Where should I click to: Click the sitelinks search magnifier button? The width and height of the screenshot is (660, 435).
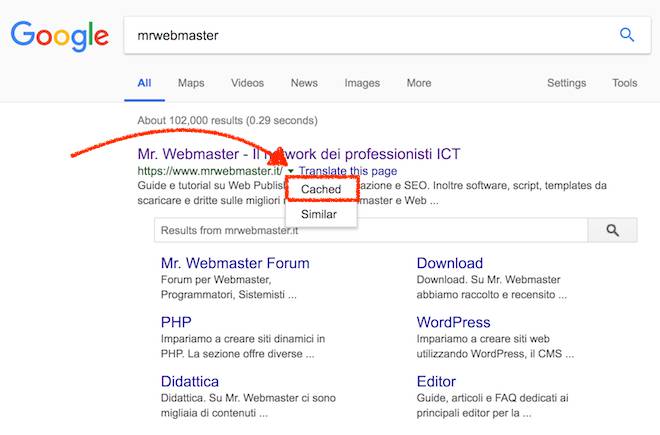612,231
